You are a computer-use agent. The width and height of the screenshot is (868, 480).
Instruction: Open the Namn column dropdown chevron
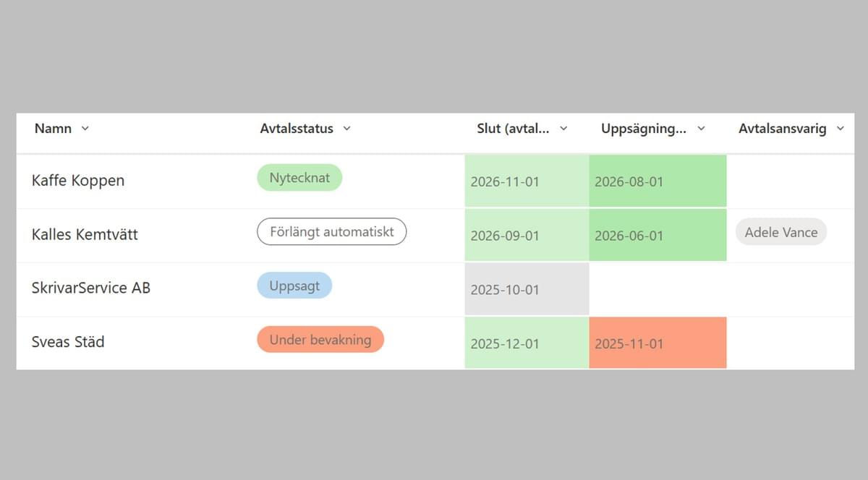pos(85,129)
